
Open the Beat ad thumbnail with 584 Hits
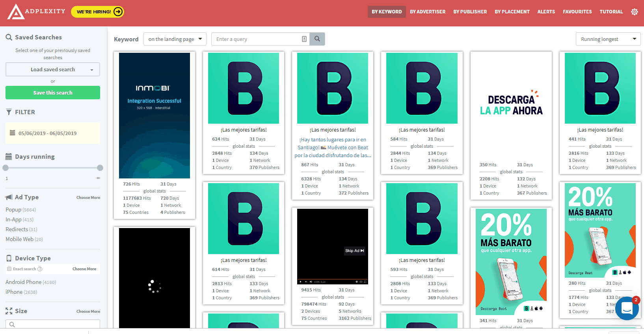(422, 88)
